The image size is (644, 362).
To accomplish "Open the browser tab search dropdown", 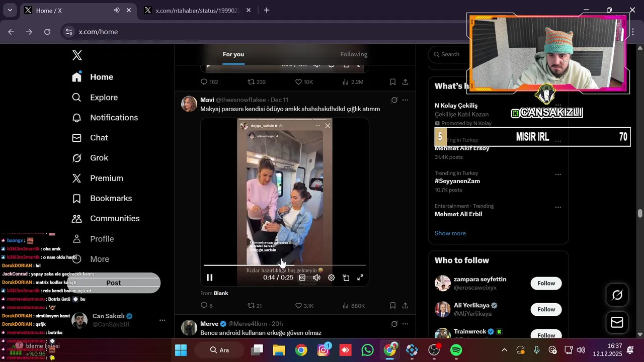I will click(x=10, y=10).
